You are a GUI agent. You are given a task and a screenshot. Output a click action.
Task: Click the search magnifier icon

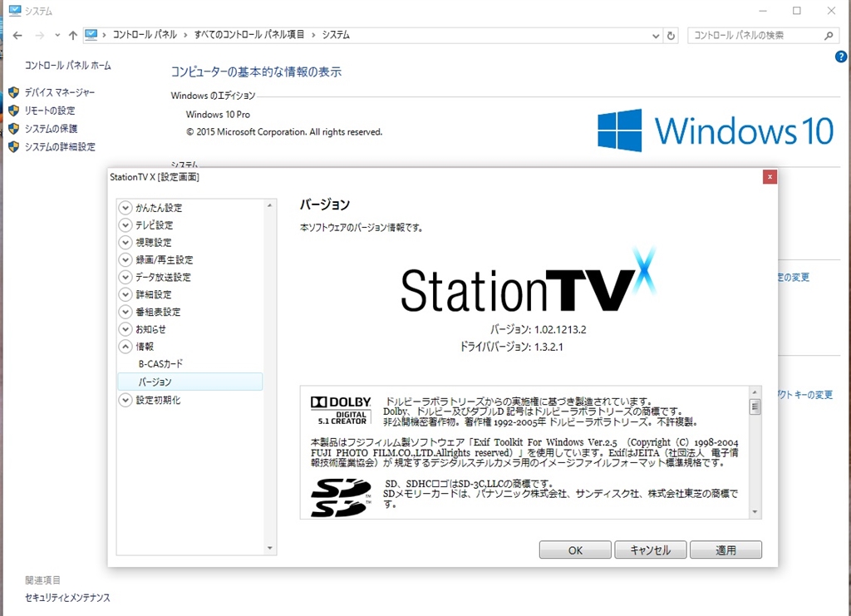(x=829, y=35)
